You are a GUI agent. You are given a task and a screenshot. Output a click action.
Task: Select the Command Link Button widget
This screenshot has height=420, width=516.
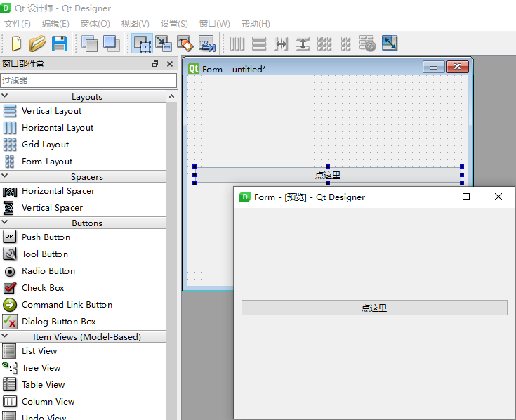coord(84,305)
